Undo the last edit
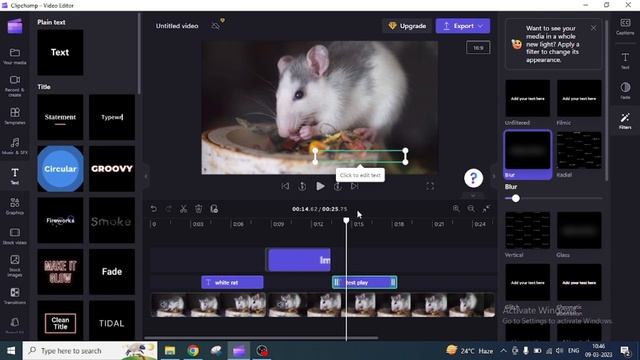This screenshot has width=640, height=360. point(153,209)
